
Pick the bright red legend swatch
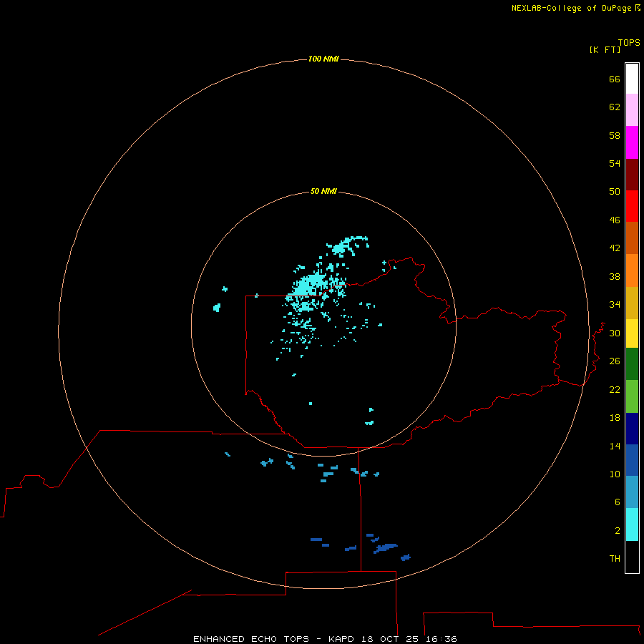point(632,206)
